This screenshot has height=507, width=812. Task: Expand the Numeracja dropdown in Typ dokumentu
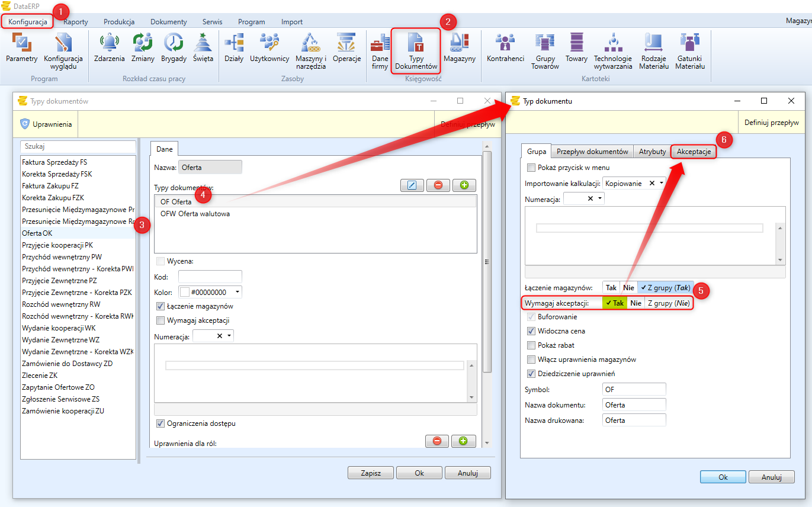click(600, 199)
